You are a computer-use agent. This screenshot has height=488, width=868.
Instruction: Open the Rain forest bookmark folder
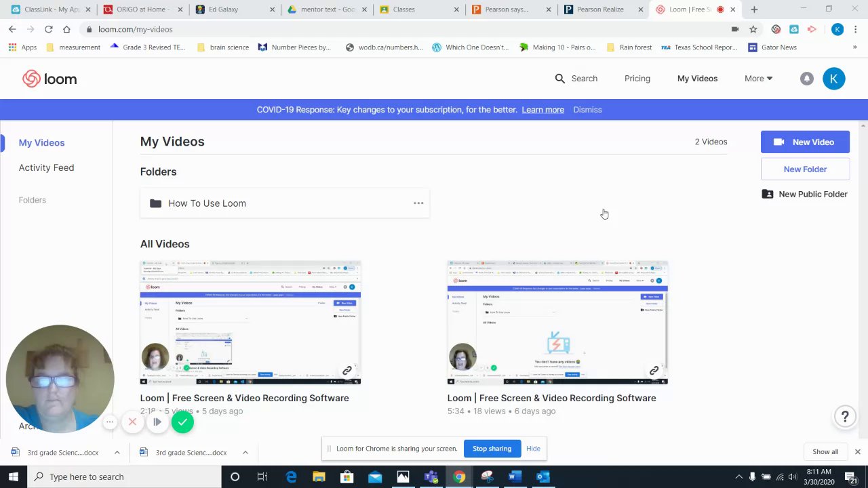[x=629, y=47]
